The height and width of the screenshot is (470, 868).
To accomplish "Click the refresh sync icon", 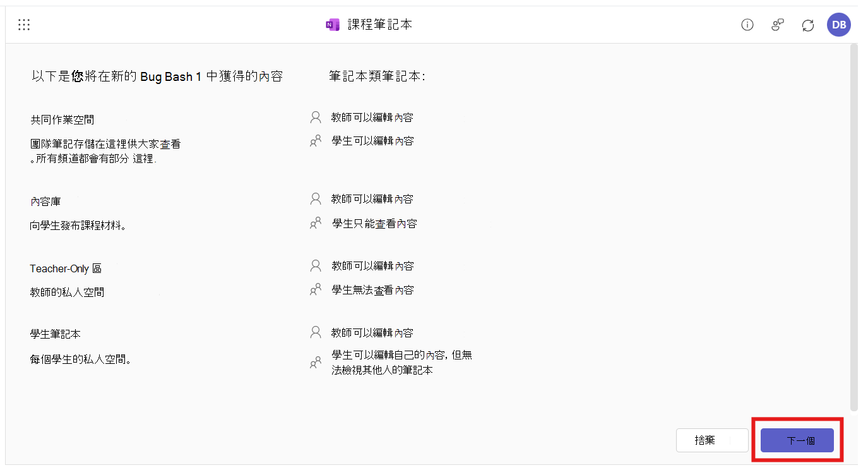I will click(x=808, y=25).
